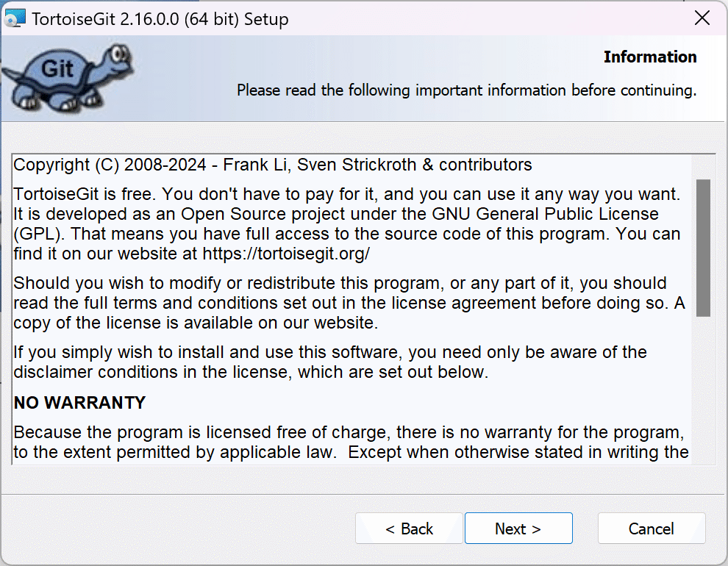Click the TortoiseGit turtle logo
Image resolution: width=728 pixels, height=566 pixels.
click(68, 76)
